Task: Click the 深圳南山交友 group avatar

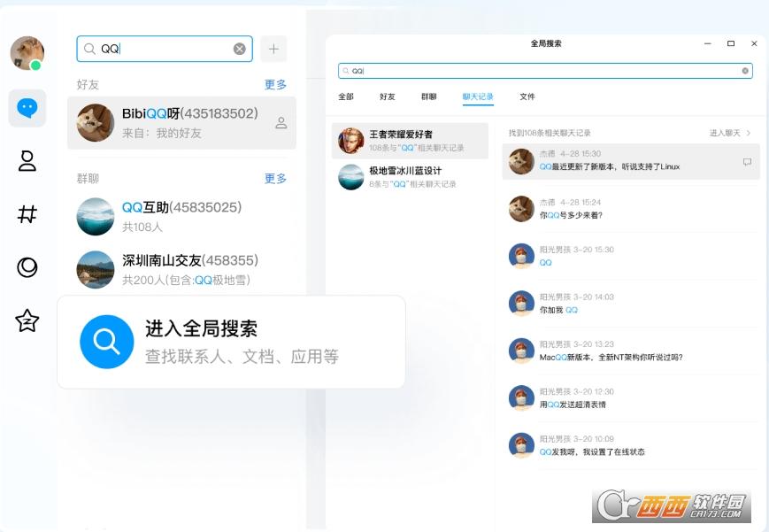Action: click(x=96, y=269)
